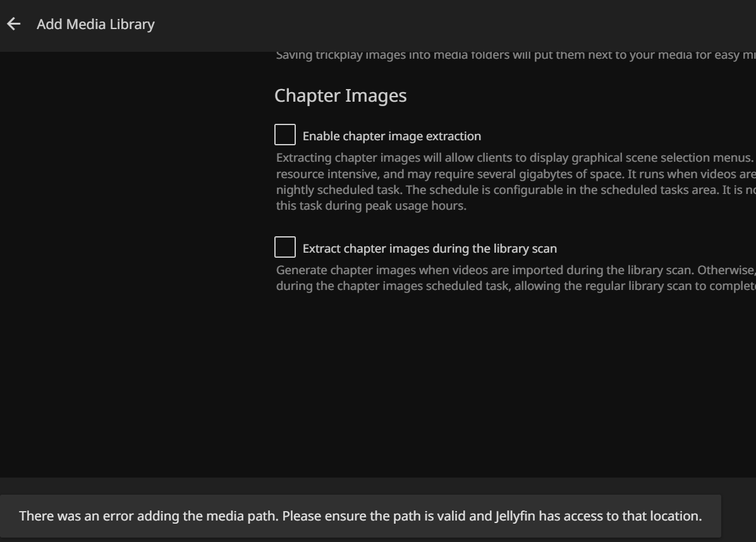Screen dimensions: 756x542
Task: Tick the extract chapter images during library scan box
Action: pos(285,248)
